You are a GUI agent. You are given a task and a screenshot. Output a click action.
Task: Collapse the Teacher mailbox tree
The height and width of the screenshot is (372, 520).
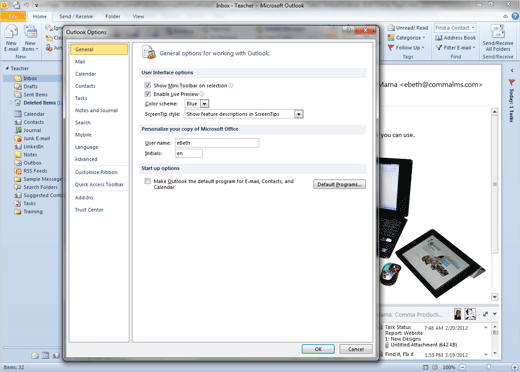pos(7,68)
